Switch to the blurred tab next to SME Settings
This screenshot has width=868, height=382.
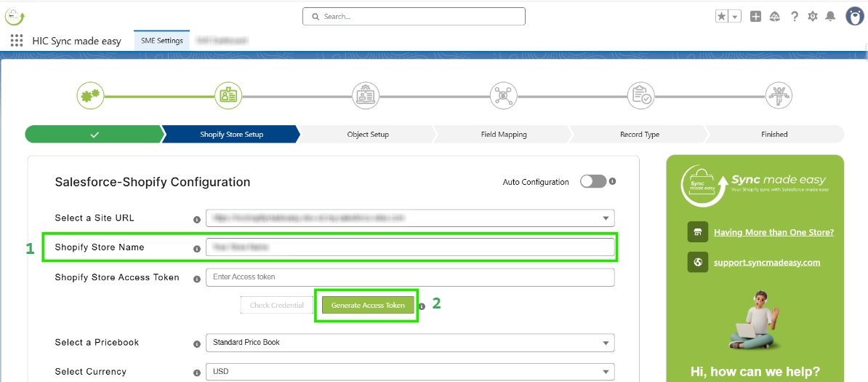[x=222, y=41]
